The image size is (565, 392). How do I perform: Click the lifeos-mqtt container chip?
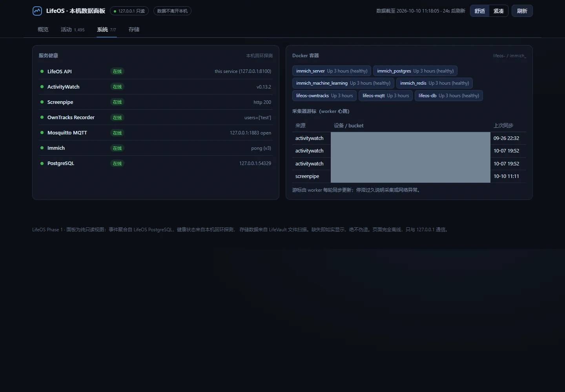tap(386, 96)
